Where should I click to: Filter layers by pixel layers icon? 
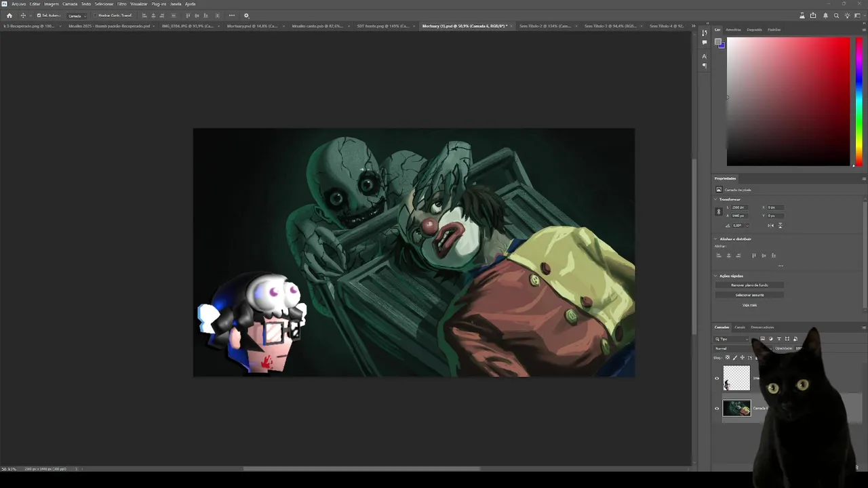click(x=762, y=339)
